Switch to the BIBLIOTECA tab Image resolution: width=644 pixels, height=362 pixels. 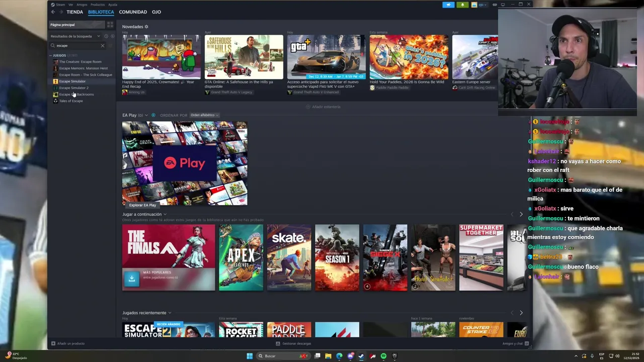pos(101,12)
